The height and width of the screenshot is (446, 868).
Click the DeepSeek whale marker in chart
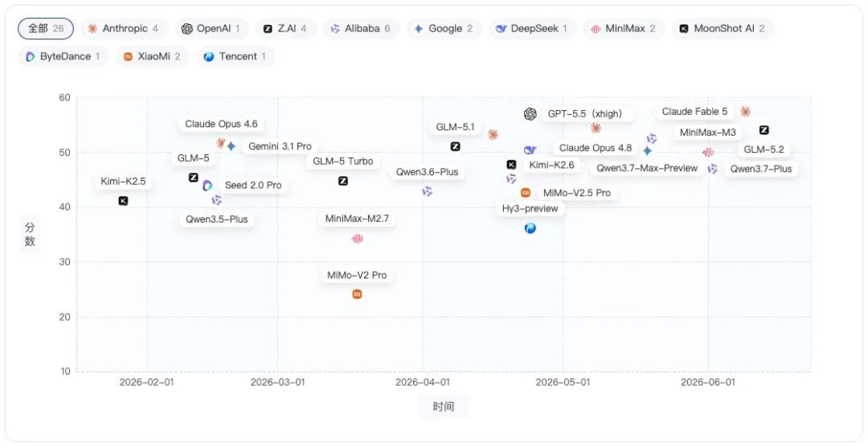point(530,150)
